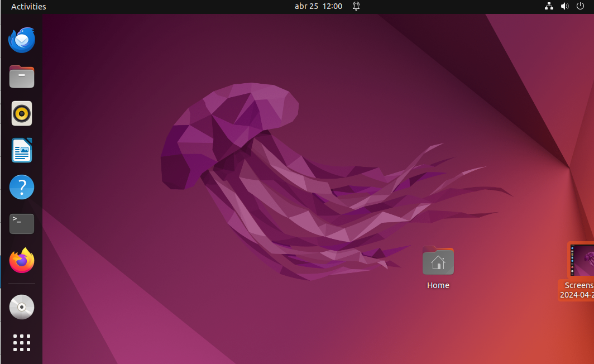The width and height of the screenshot is (594, 364).
Task: Click the Home label under the folder
Action: (x=438, y=285)
